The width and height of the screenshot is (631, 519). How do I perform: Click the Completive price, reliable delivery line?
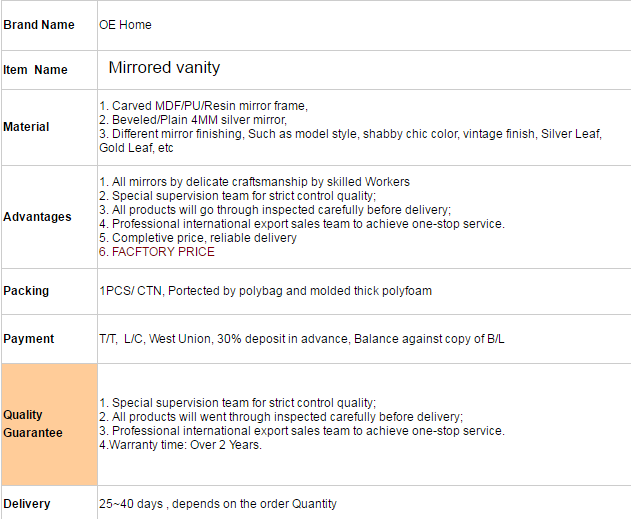click(198, 238)
